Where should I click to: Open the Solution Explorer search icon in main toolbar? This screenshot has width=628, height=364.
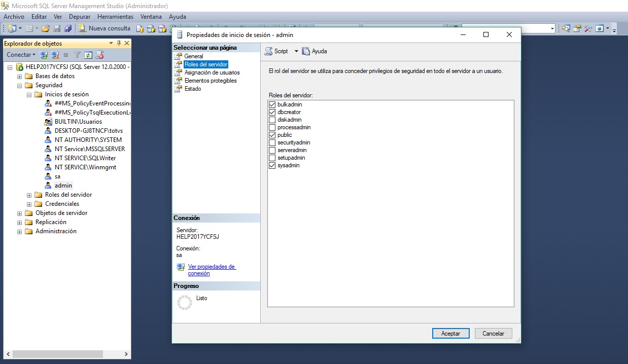[x=566, y=28]
